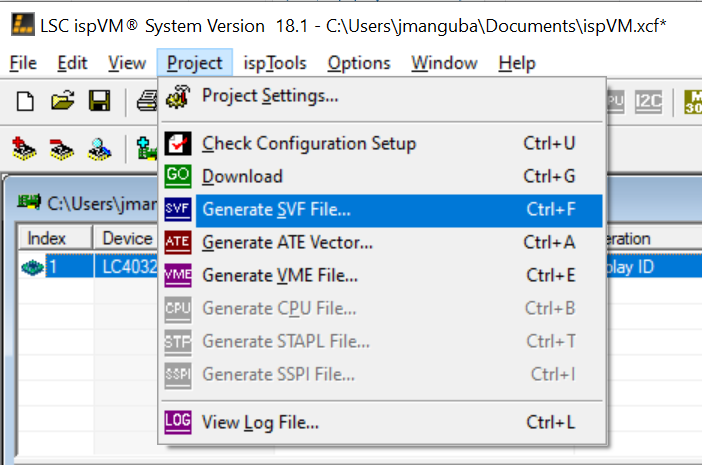Choose Download from the Project menu

coord(242,176)
